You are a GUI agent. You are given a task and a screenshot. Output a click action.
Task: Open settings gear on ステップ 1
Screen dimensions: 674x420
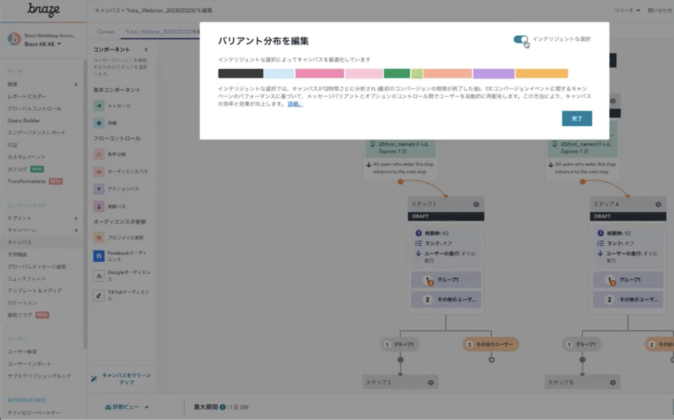click(476, 204)
